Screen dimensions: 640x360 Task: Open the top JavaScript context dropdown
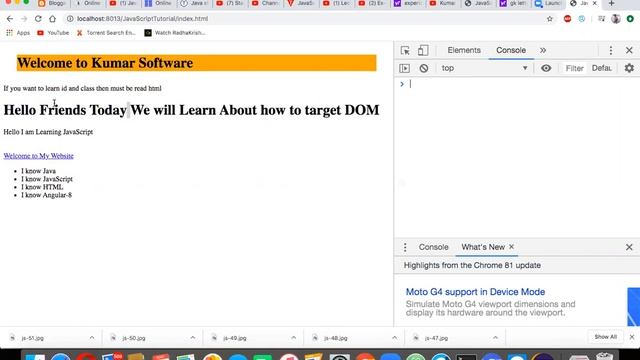(484, 68)
